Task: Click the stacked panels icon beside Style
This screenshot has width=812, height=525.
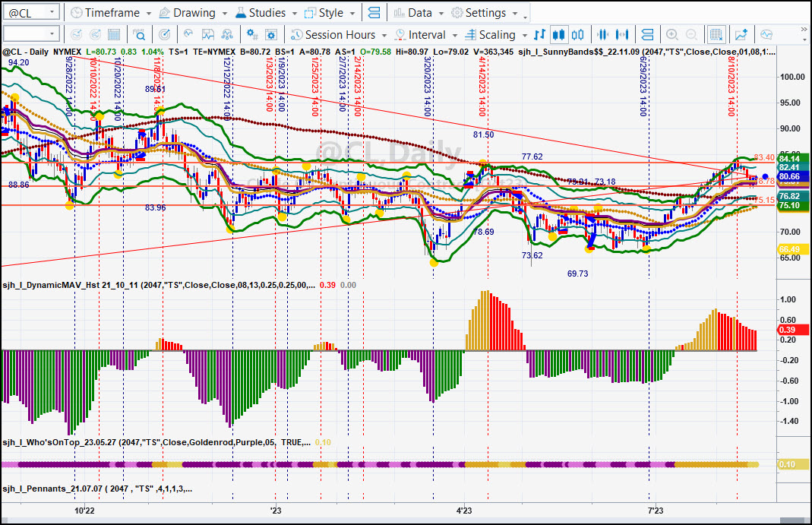Action: tap(374, 12)
